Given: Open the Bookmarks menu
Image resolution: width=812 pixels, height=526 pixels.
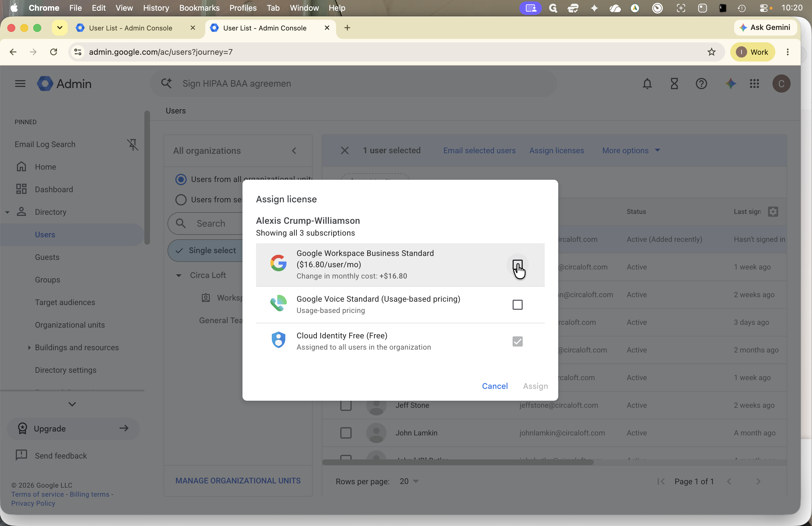Looking at the screenshot, I should tap(199, 8).
